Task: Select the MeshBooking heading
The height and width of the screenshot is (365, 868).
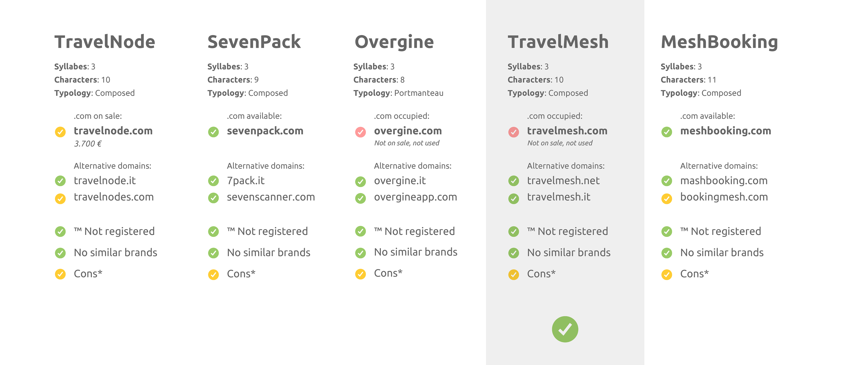Action: pos(719,42)
